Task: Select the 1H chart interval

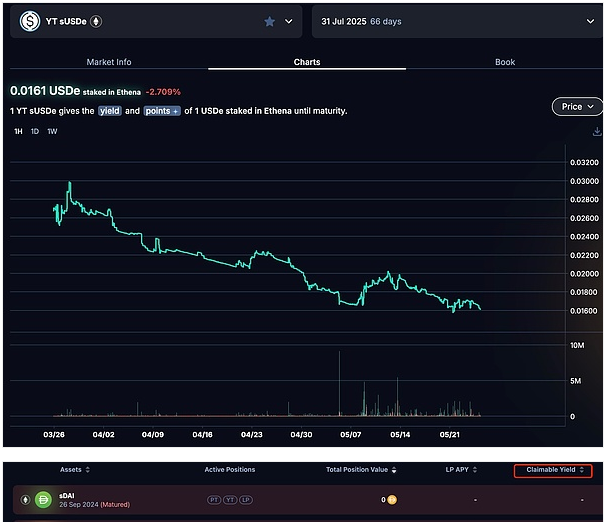Action: (x=18, y=132)
